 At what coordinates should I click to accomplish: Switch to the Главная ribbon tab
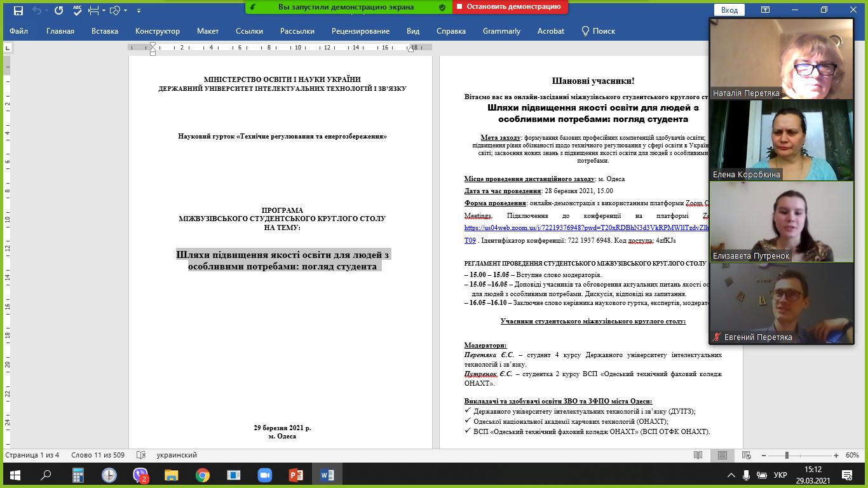coord(60,30)
